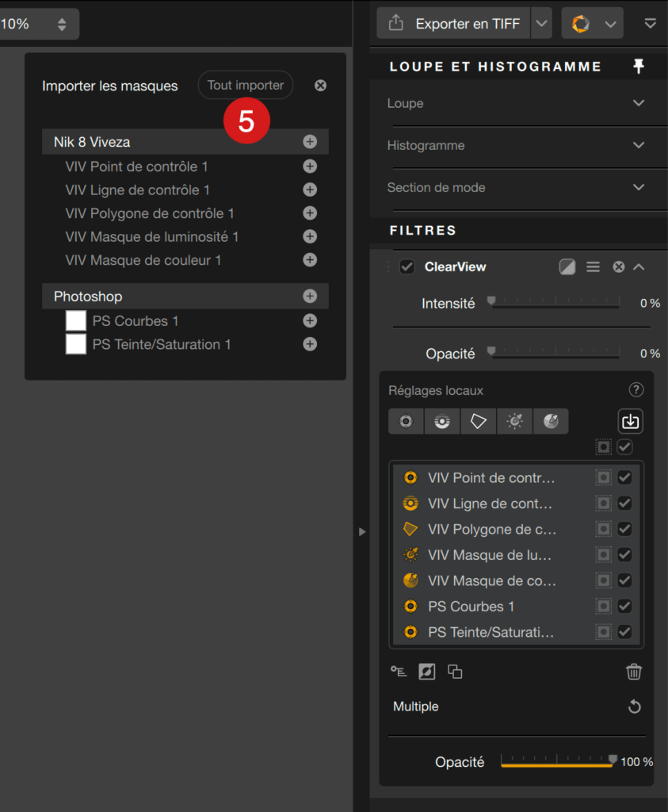
Task: Add the Control Line local adjustment tool
Action: point(442,421)
